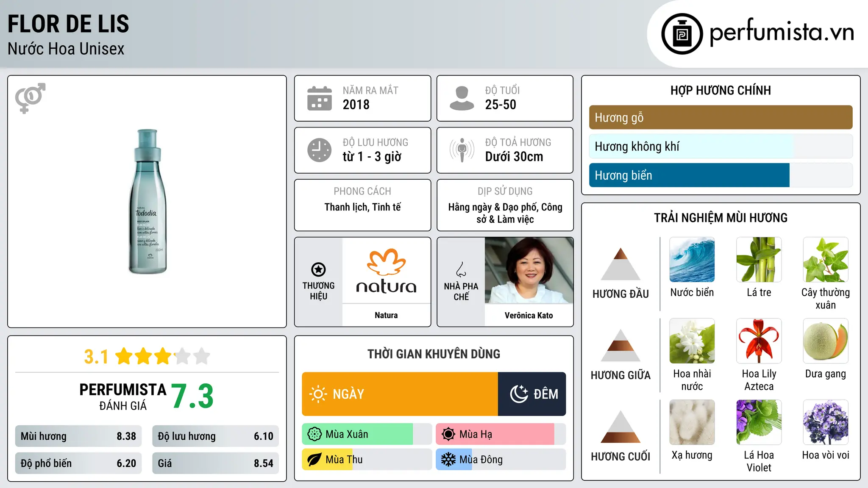
Task: Click the Natura brand name label
Action: pyautogui.click(x=386, y=315)
